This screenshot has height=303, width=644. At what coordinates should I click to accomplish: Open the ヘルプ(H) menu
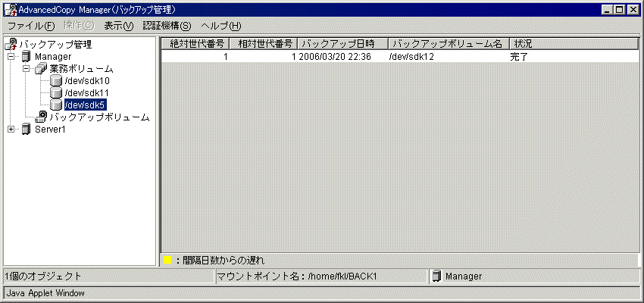[x=221, y=26]
